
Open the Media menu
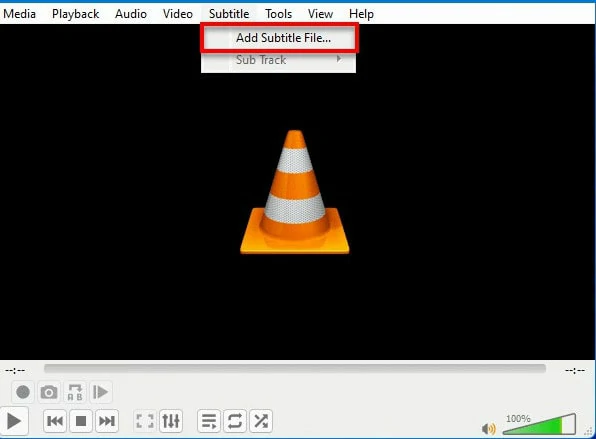(19, 14)
